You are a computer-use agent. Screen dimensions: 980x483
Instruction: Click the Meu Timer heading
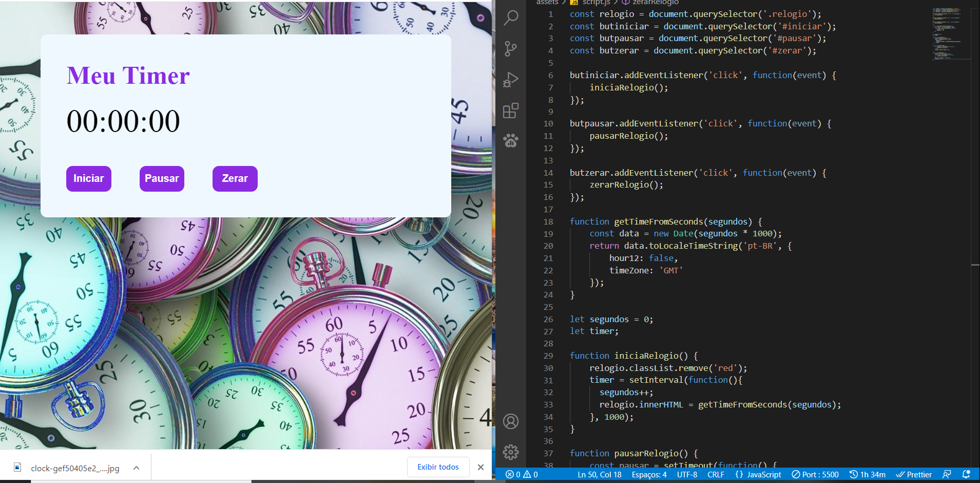pyautogui.click(x=128, y=76)
